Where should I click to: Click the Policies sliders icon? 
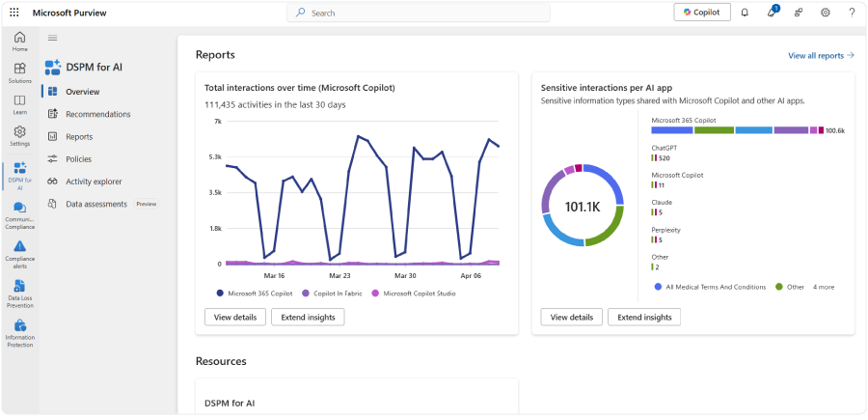tap(53, 159)
